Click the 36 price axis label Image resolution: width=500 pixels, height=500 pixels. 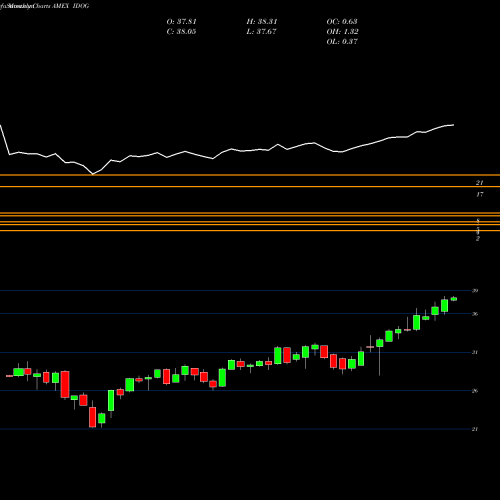coord(475,314)
